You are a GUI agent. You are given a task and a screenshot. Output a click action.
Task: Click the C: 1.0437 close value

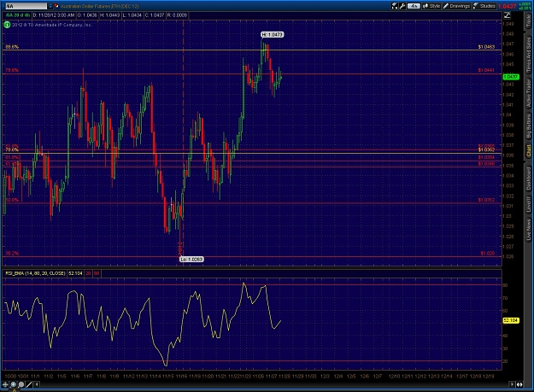(x=155, y=15)
